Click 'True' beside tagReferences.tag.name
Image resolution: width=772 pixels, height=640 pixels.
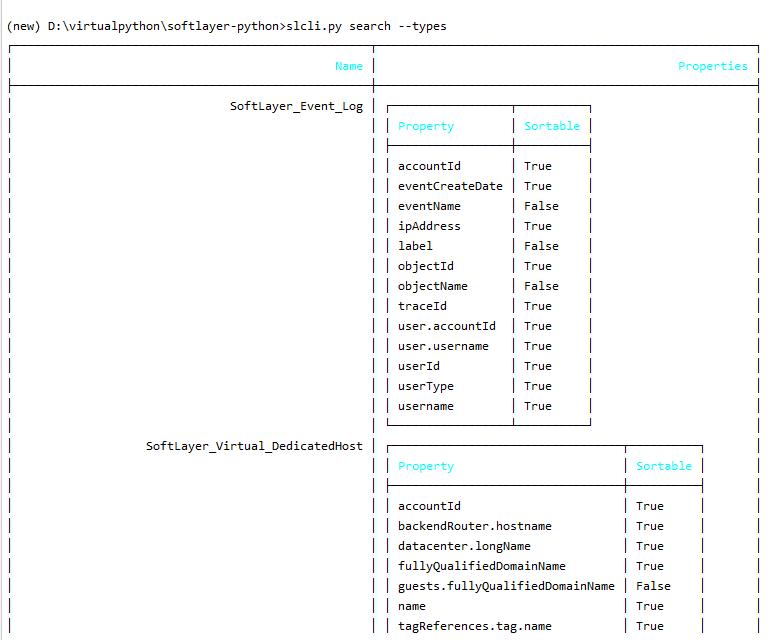[x=650, y=627]
